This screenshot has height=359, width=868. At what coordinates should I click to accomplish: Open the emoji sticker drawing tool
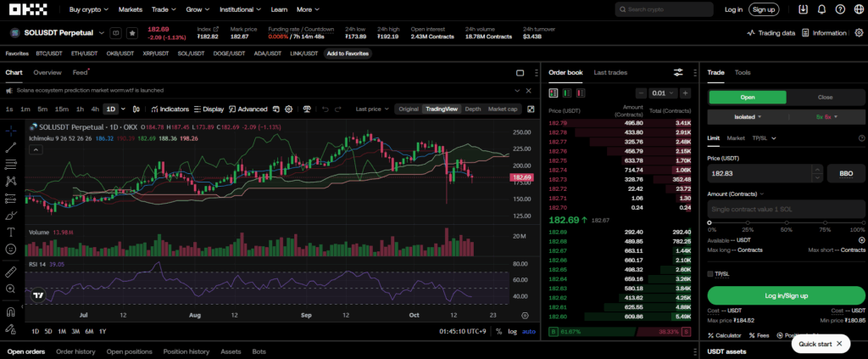11,250
